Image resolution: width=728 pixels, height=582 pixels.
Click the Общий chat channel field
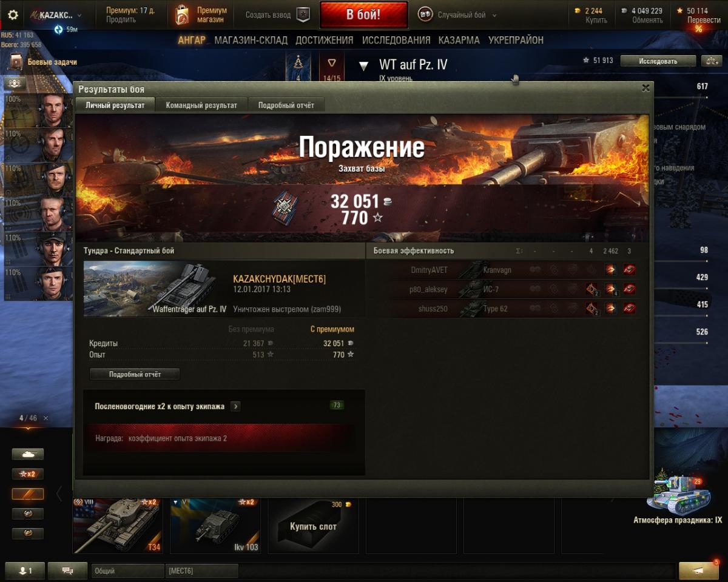127,570
